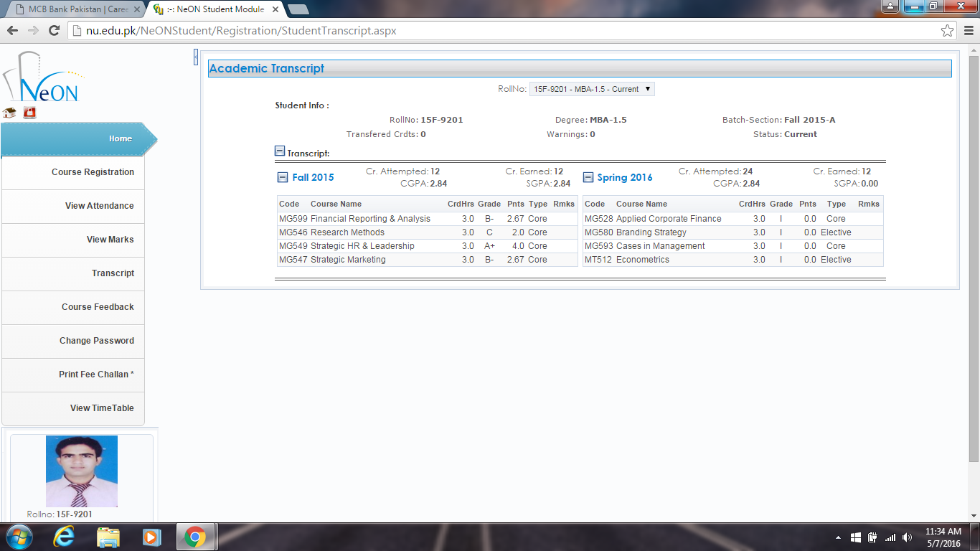Click the red logout icon beside house icon

pos(29,113)
